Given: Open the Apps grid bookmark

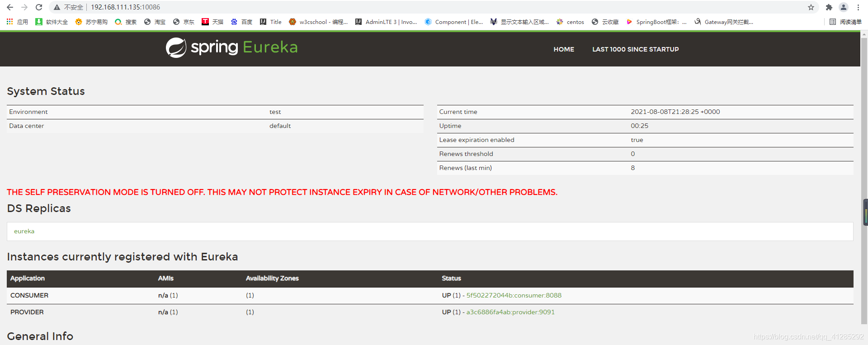Looking at the screenshot, I should [x=17, y=22].
